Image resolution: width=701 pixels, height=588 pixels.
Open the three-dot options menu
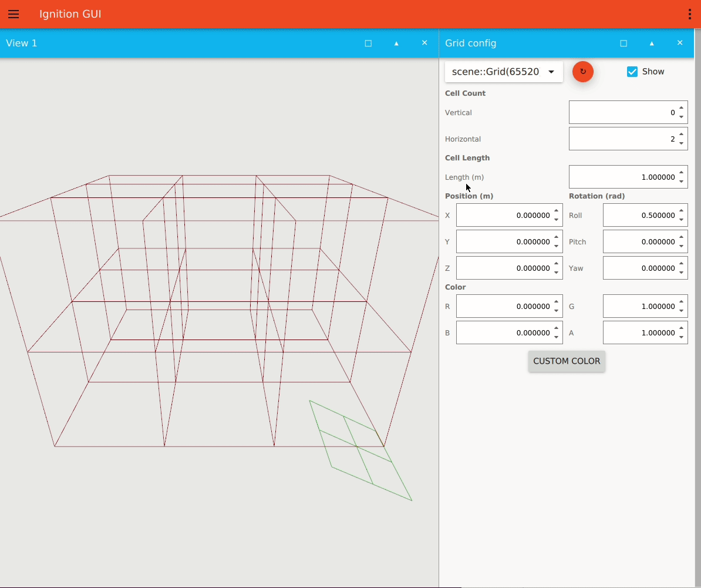point(690,14)
